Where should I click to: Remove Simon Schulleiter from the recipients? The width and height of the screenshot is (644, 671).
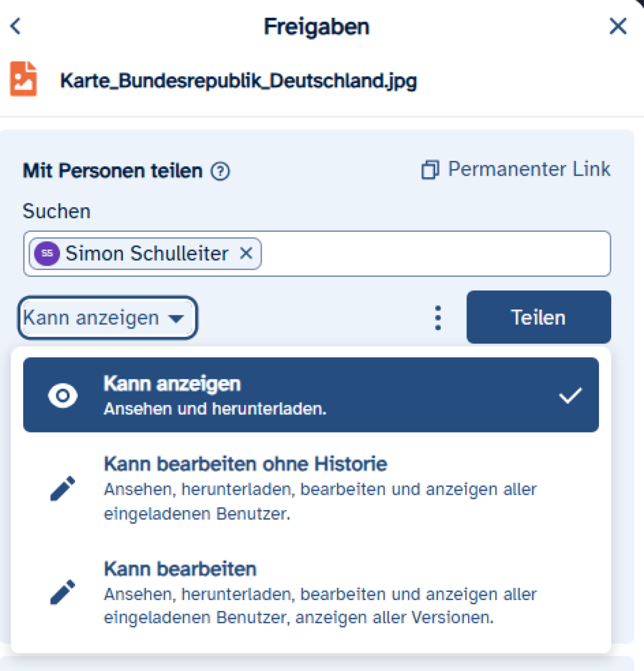pyautogui.click(x=246, y=253)
